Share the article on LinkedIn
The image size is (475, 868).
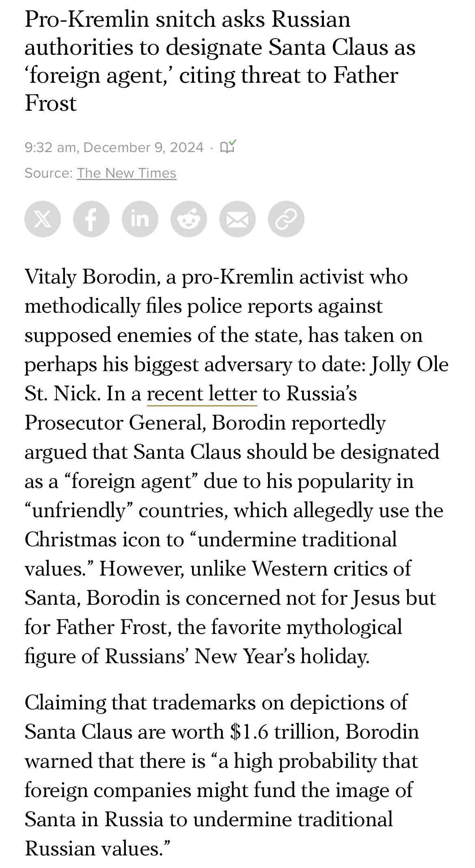[x=140, y=219]
